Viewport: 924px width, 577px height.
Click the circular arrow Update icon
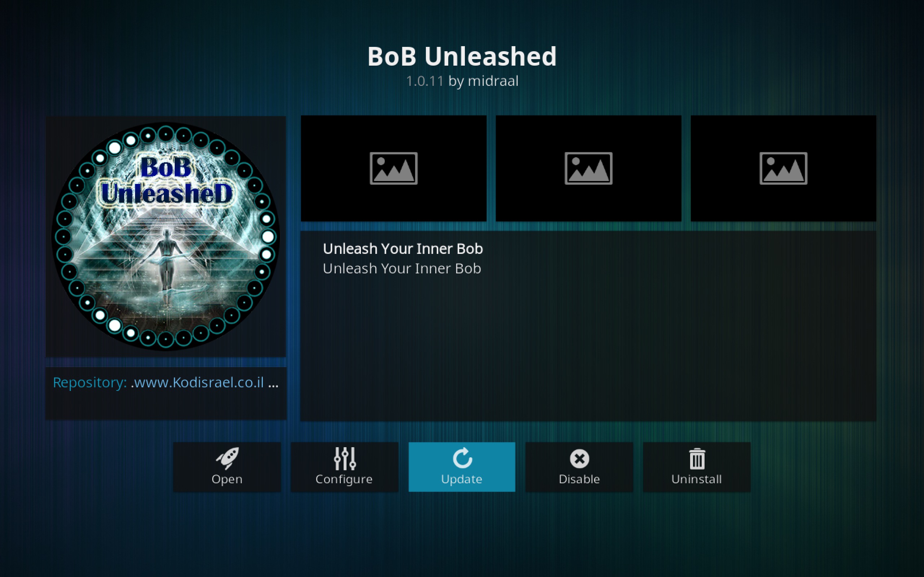(x=462, y=458)
